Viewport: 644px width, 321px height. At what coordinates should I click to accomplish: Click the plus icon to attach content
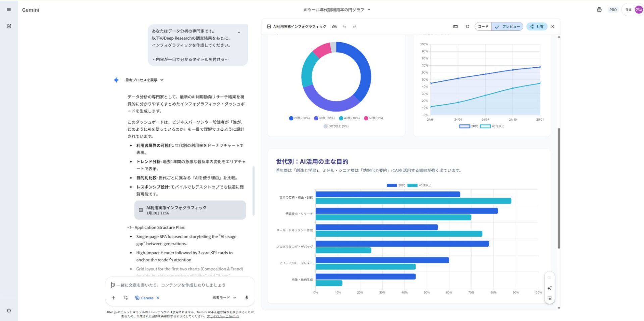click(113, 298)
